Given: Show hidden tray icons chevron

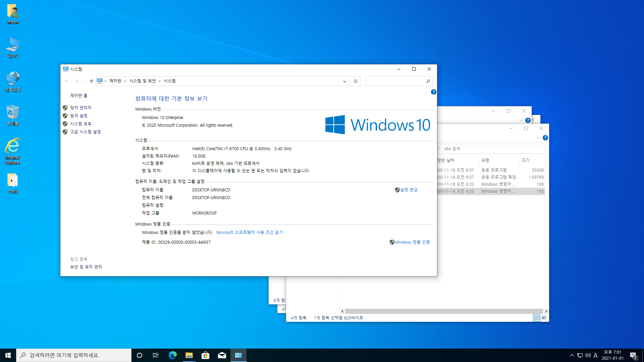Looking at the screenshot, I should click(x=572, y=355).
